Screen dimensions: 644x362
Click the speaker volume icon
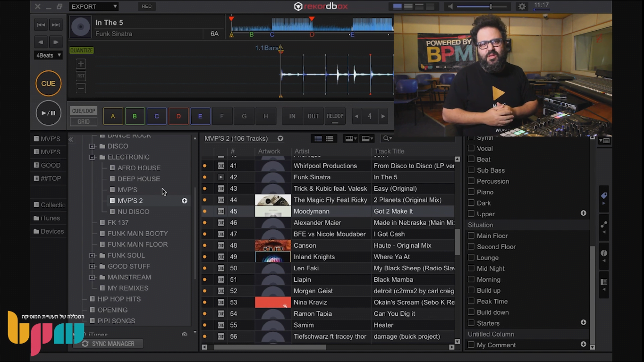coord(450,7)
